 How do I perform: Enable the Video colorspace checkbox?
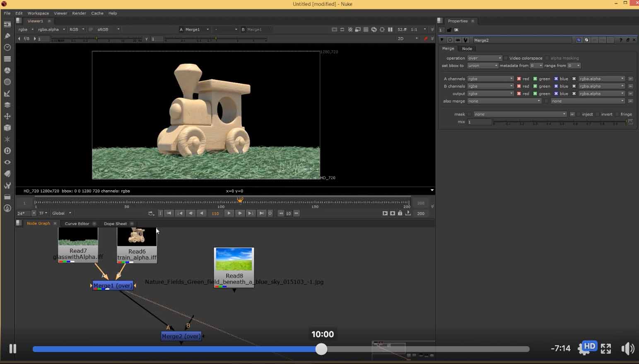click(506, 58)
